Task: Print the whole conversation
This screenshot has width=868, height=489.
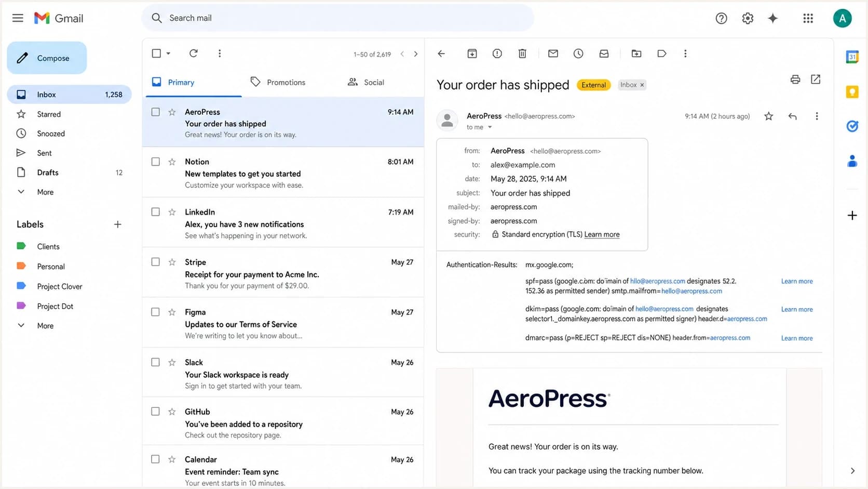Action: [795, 80]
